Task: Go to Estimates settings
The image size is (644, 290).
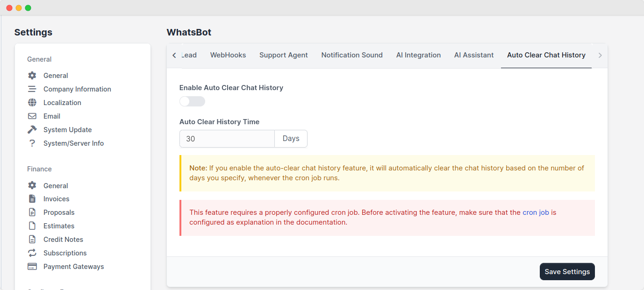Action: [59, 226]
